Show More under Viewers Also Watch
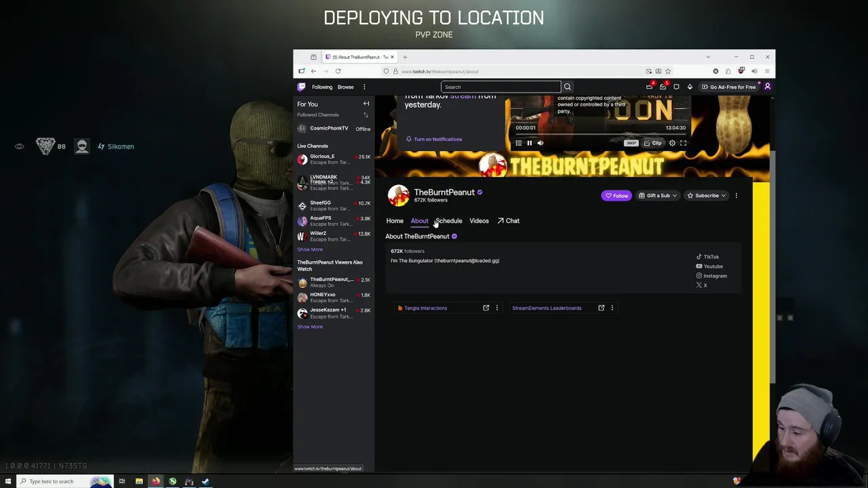 (310, 327)
